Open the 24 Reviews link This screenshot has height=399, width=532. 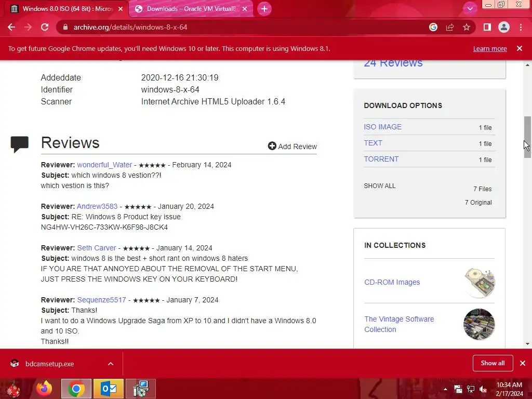tap(393, 63)
